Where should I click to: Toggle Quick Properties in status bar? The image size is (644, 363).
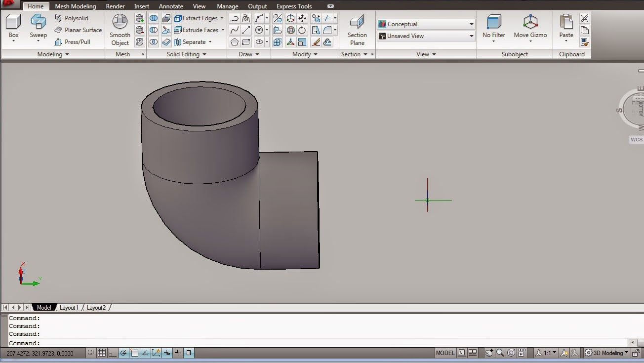coord(189,353)
